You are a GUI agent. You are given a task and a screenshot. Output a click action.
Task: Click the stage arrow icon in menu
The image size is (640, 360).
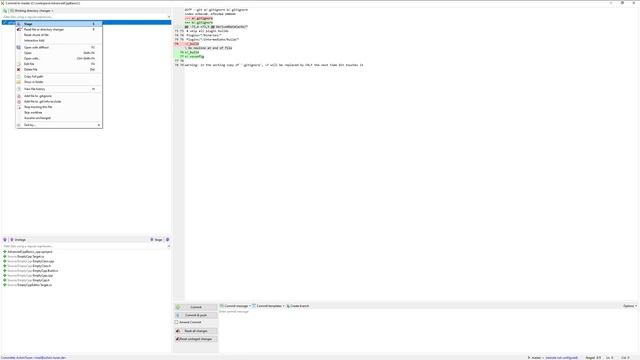pyautogui.click(x=18, y=24)
